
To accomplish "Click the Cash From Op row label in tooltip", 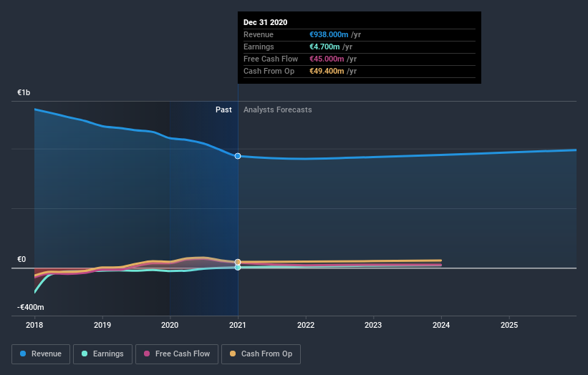I will point(269,71).
